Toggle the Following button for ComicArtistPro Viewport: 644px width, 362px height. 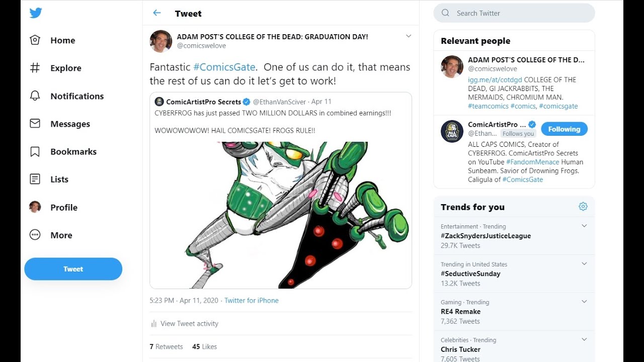(x=564, y=129)
